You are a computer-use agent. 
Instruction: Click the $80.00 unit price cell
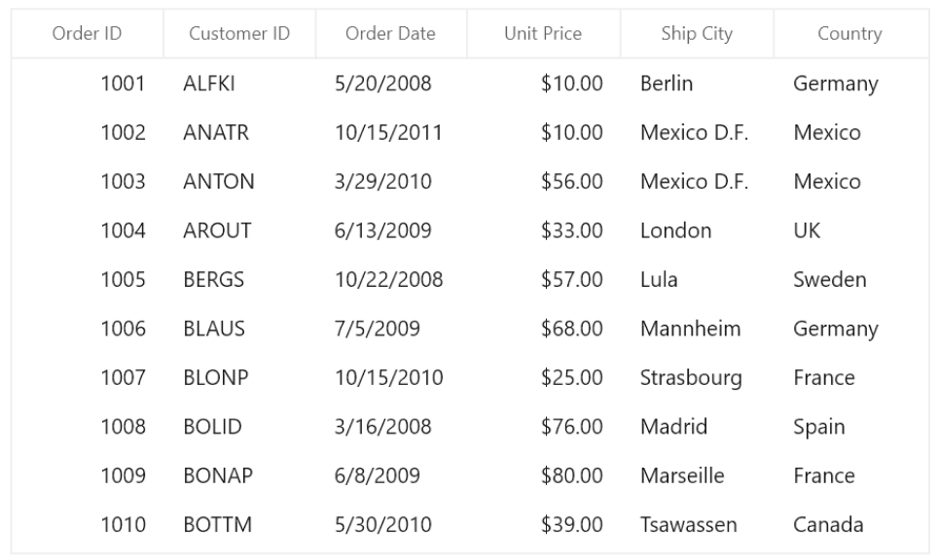(572, 475)
